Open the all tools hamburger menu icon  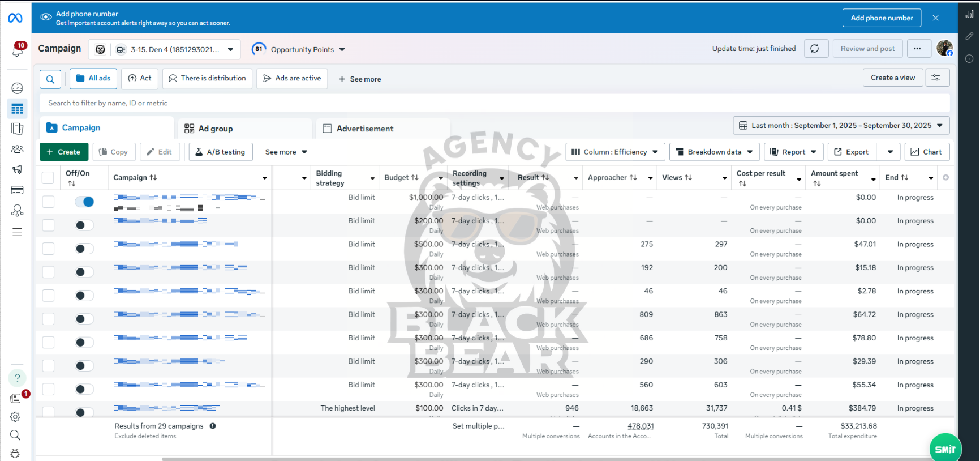(x=17, y=232)
